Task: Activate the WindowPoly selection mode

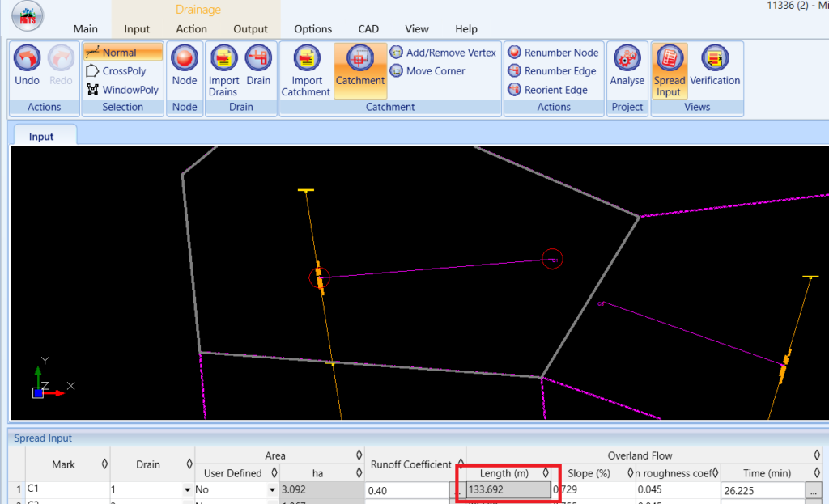Action: [x=123, y=89]
